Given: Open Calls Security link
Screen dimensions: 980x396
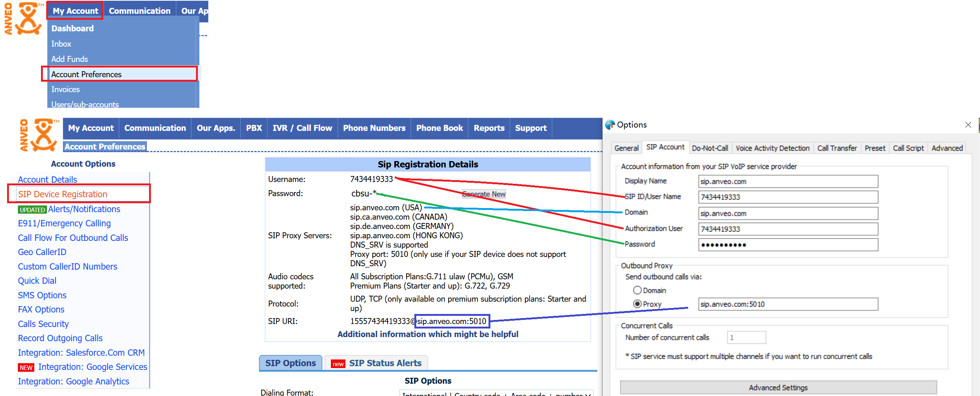Looking at the screenshot, I should tap(43, 324).
